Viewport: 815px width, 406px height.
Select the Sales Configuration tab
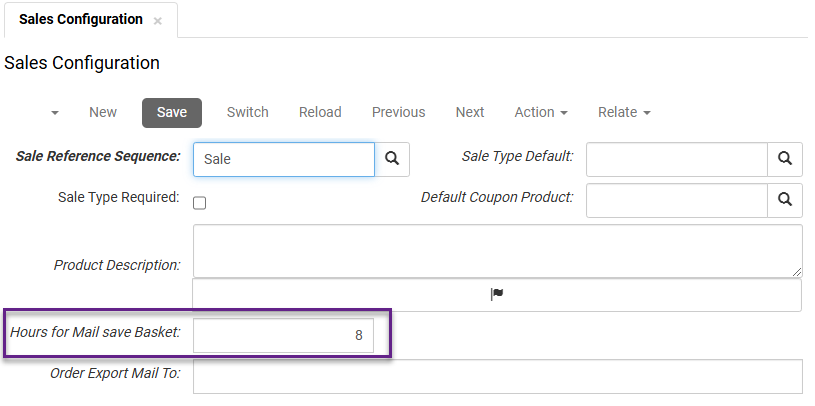pos(80,20)
